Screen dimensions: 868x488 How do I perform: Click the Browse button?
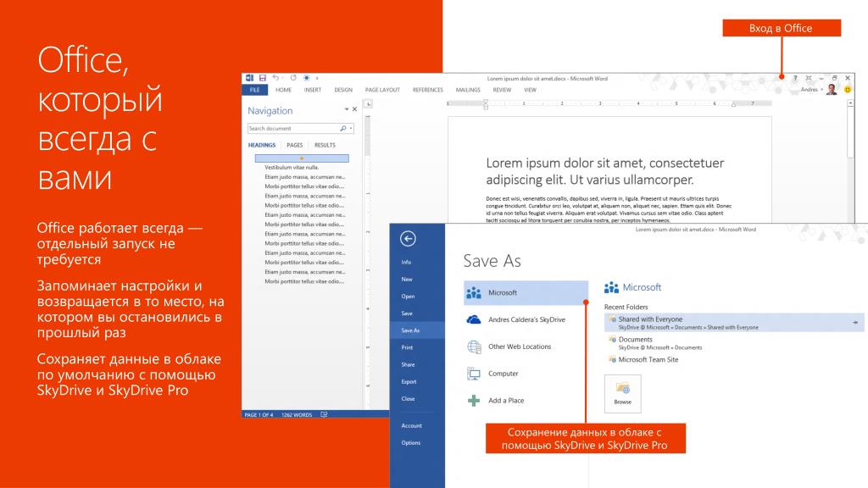623,394
